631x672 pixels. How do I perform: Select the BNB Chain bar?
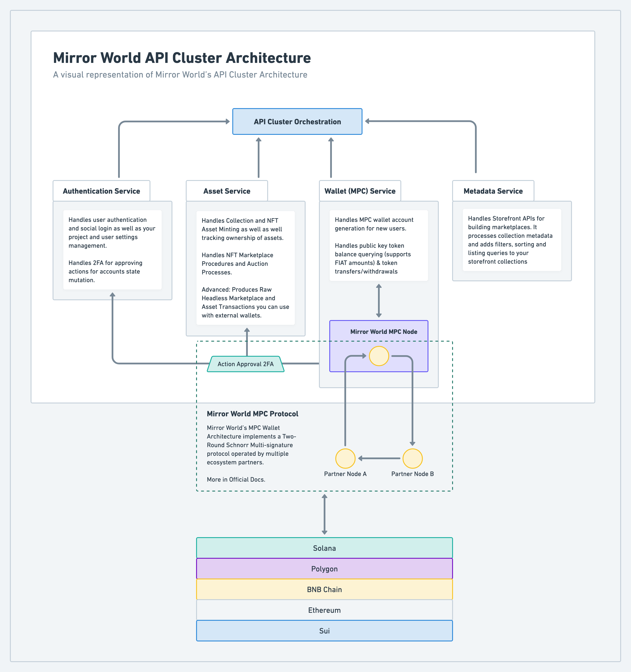[x=325, y=590]
